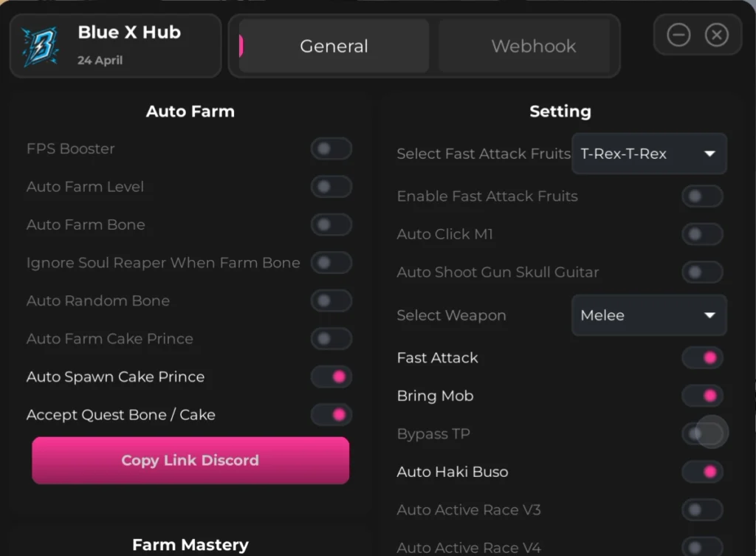Image resolution: width=756 pixels, height=556 pixels.
Task: Click the Blue X Hub title text
Action: point(129,32)
